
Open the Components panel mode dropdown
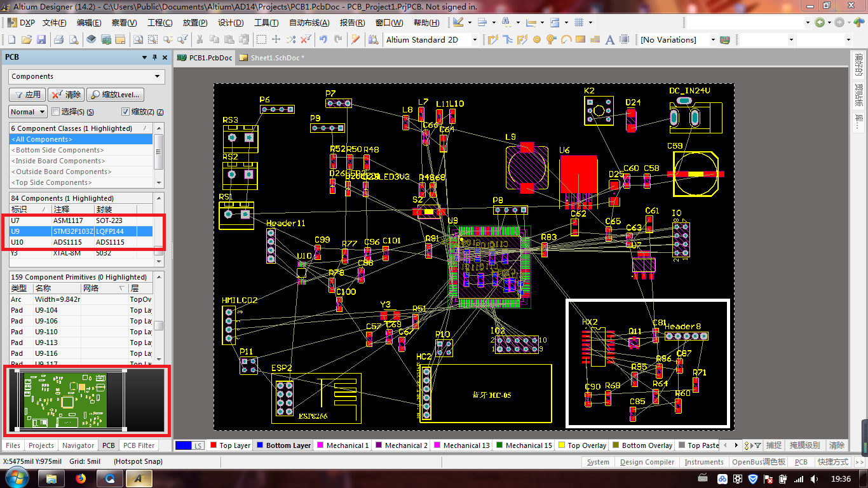pyautogui.click(x=158, y=76)
